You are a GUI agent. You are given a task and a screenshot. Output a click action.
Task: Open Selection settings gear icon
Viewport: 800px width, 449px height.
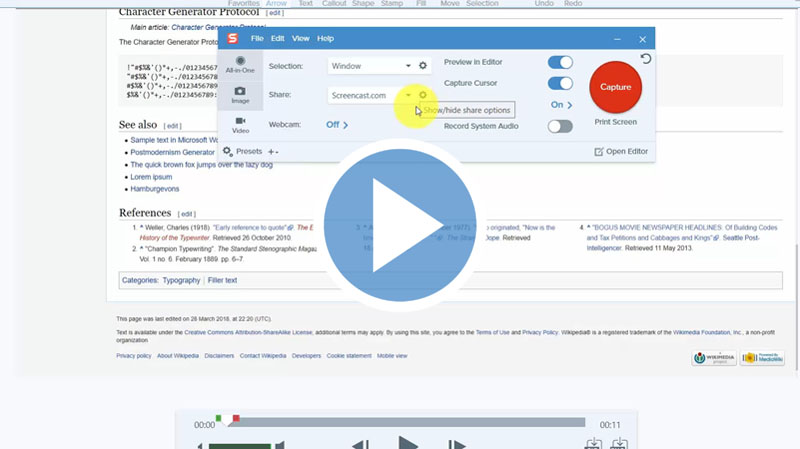pos(423,66)
